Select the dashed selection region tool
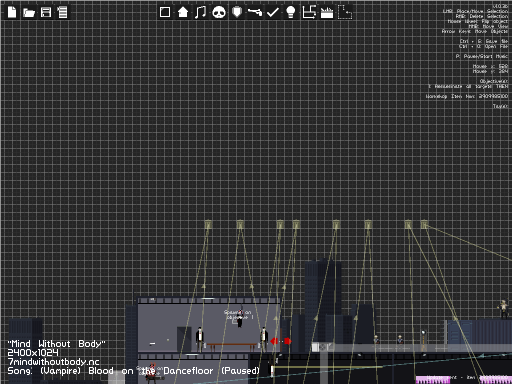The image size is (512, 384). click(x=345, y=12)
